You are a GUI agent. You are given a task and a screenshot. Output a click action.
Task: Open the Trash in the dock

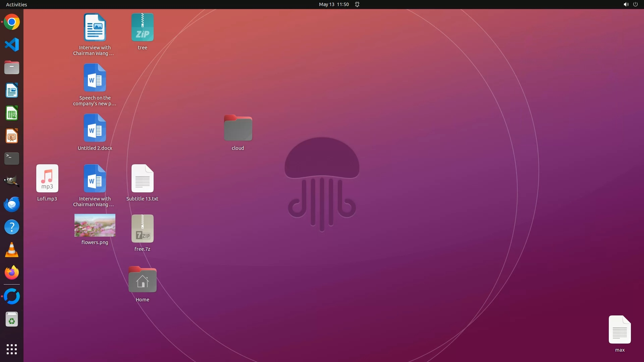point(12,319)
